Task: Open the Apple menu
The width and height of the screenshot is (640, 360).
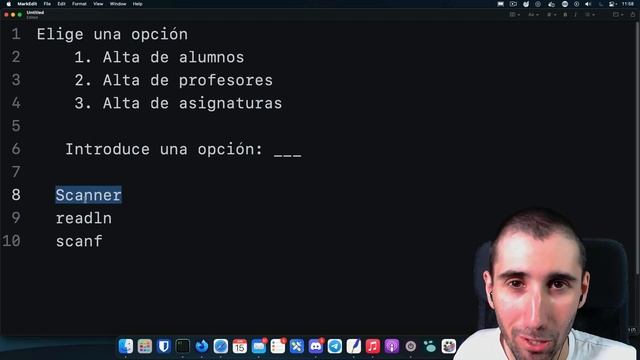Action: click(9, 4)
